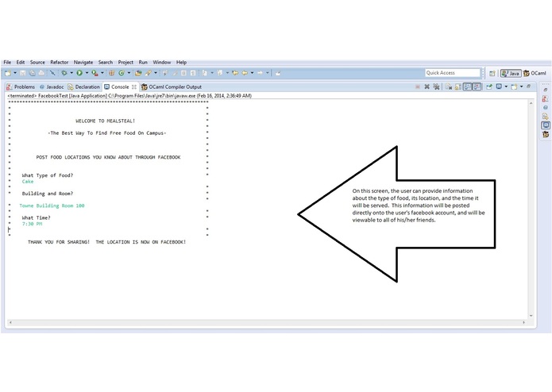This screenshot has width=552, height=392.
Task: Toggle Show Console When Standard Out Changes
Action: [467, 86]
